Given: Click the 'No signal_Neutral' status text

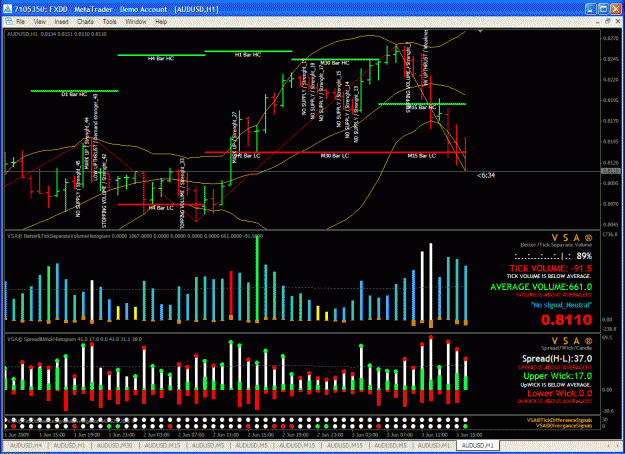Looking at the screenshot, I should [x=561, y=305].
